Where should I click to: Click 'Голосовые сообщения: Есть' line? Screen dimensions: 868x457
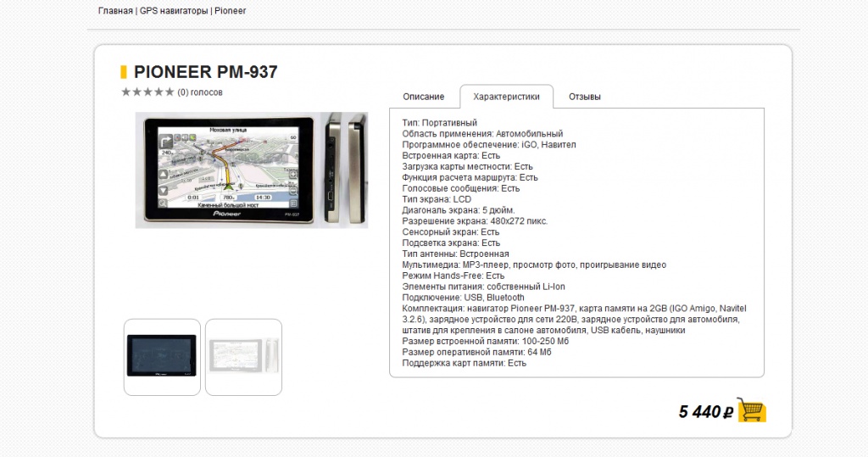click(461, 188)
